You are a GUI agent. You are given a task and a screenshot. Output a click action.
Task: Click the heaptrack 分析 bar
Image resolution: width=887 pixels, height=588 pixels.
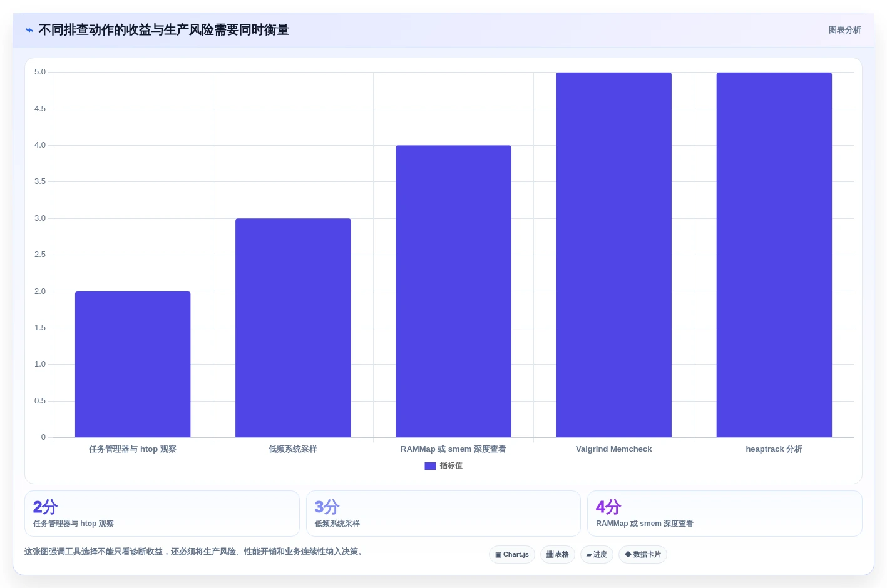(774, 255)
